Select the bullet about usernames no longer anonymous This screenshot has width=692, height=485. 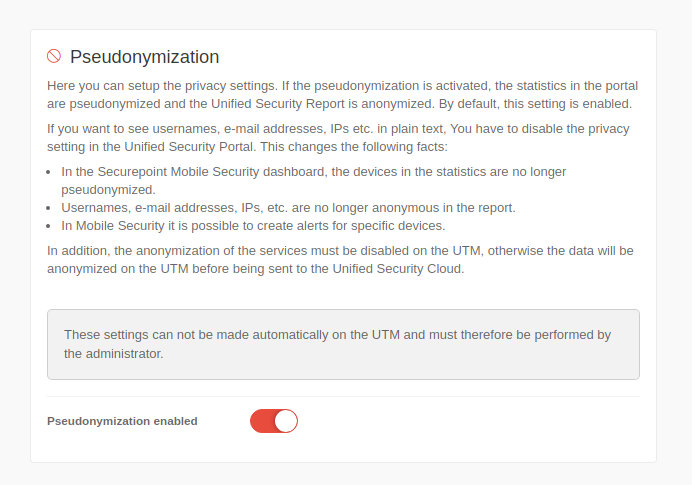pos(288,207)
